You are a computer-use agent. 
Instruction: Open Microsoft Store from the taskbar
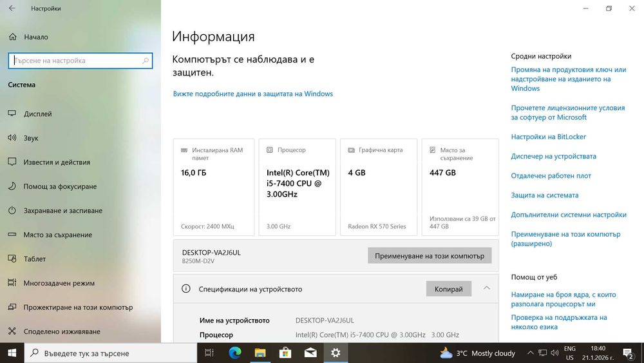[x=285, y=353]
